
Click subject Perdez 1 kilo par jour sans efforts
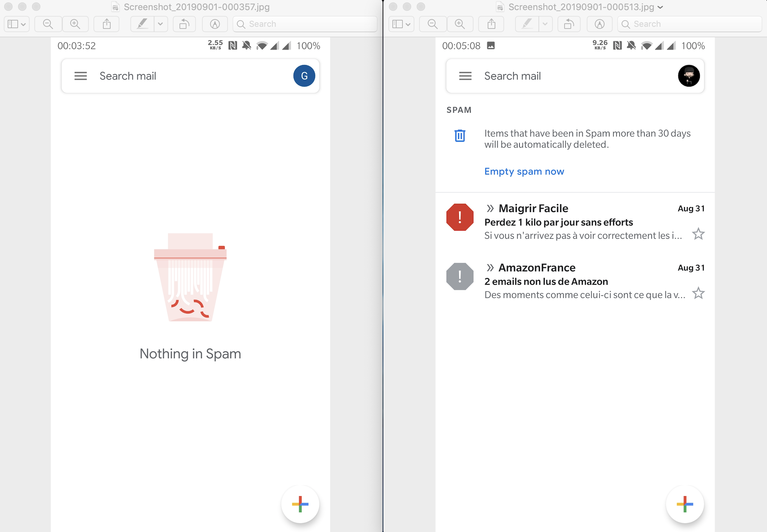click(559, 222)
